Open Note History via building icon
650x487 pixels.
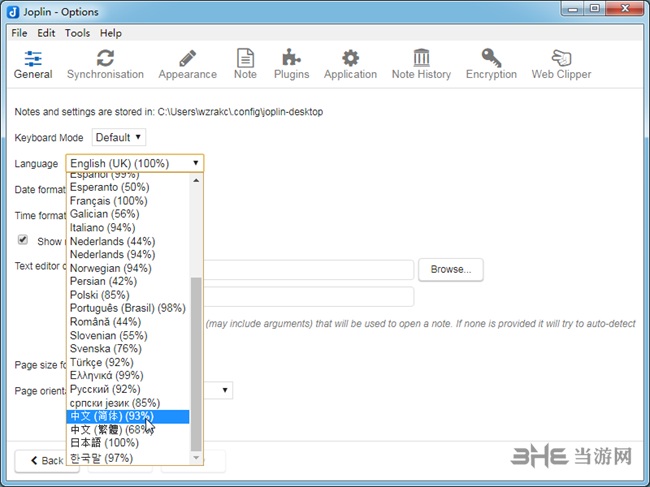point(422,58)
